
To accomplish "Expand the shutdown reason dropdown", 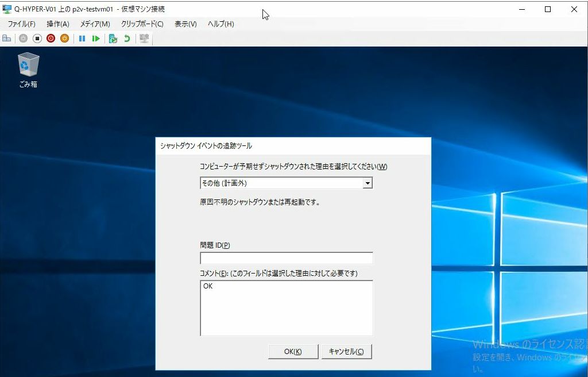I will pos(367,183).
